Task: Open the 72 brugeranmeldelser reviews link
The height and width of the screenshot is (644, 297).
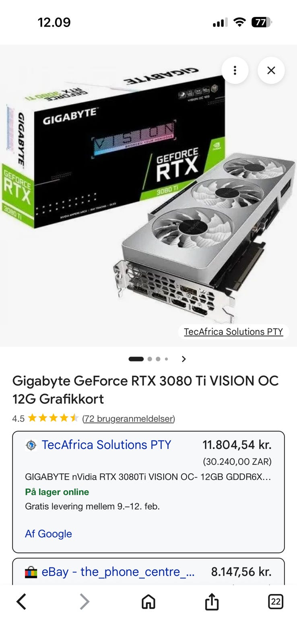Action: (128, 419)
